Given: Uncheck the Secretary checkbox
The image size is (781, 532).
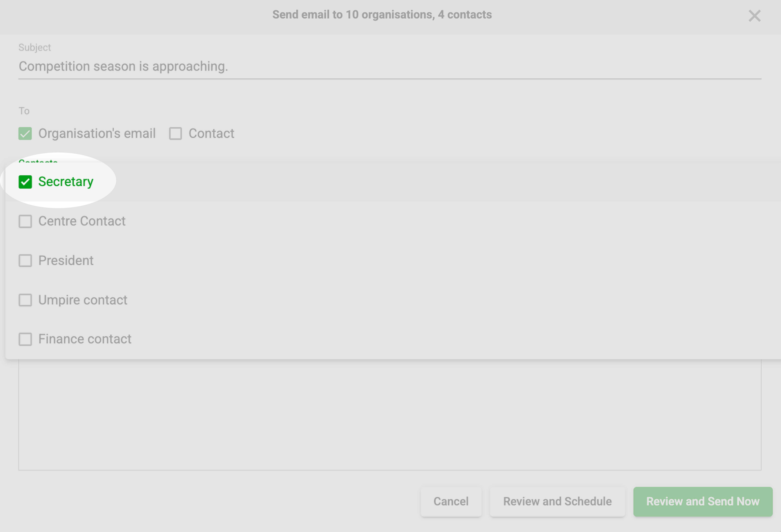Looking at the screenshot, I should click(25, 182).
